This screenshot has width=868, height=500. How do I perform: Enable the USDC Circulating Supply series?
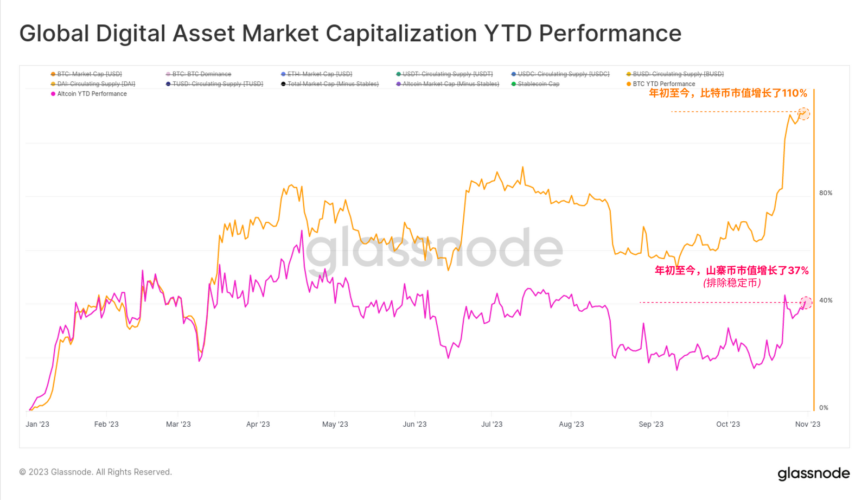pos(560,74)
